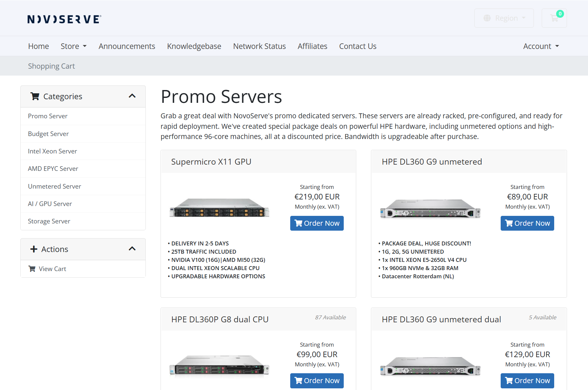Viewport: 588px width, 390px height.
Task: Order the HPE DL360 G9 unmetered dual
Action: click(527, 380)
